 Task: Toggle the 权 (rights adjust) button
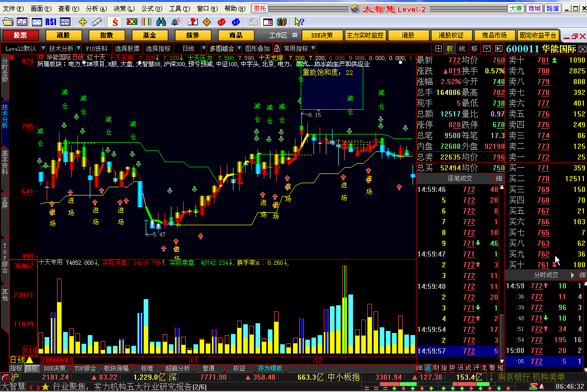point(449,49)
